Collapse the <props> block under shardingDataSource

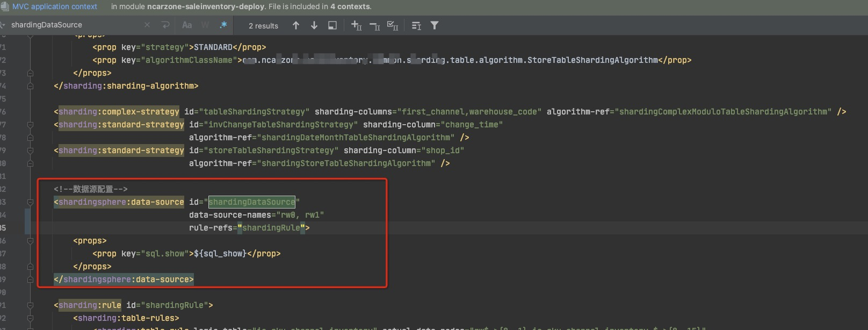pos(30,241)
